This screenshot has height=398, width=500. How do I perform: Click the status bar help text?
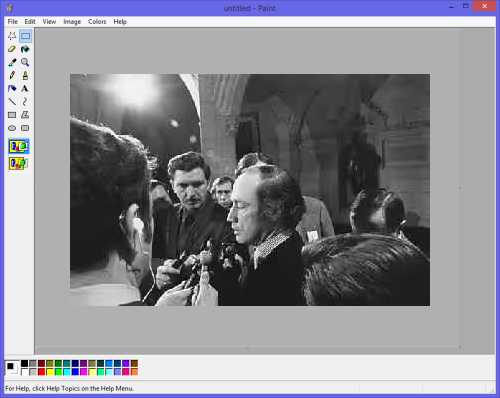[x=69, y=388]
